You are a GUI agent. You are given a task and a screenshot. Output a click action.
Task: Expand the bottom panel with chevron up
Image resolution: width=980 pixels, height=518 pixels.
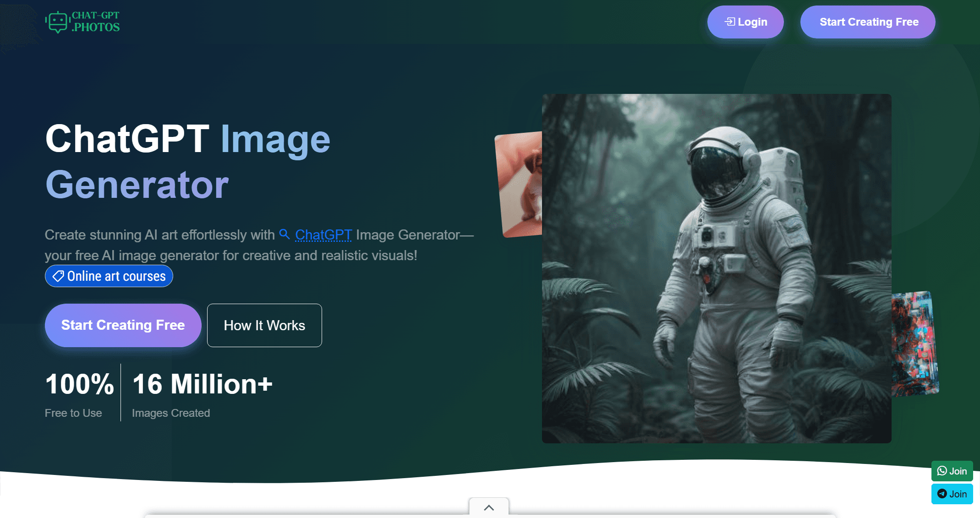489,507
